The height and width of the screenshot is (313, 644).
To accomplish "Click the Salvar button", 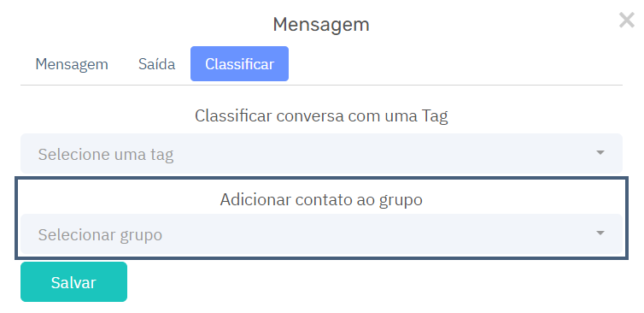I will [x=74, y=281].
